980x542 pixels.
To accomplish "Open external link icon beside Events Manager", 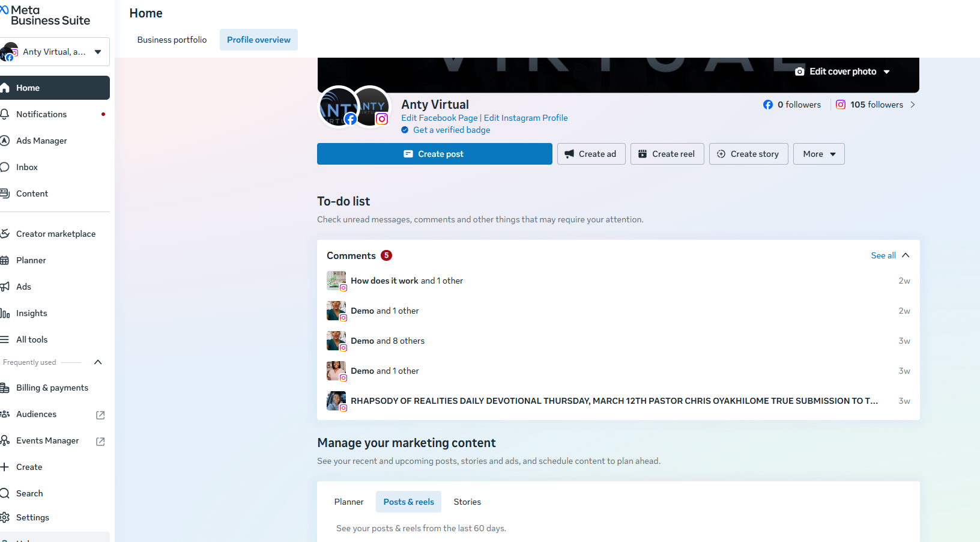I will [x=100, y=441].
